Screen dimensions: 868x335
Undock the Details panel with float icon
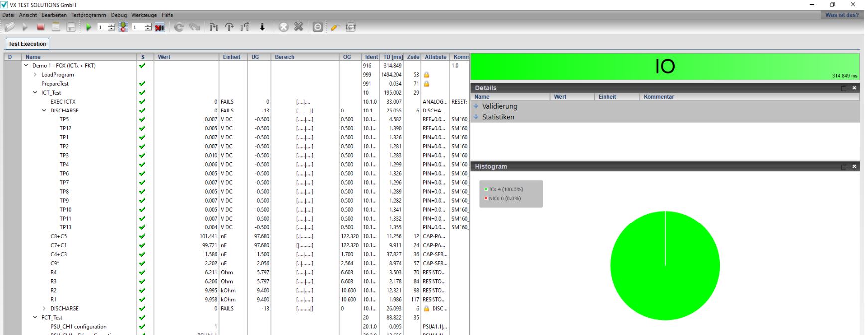click(844, 88)
